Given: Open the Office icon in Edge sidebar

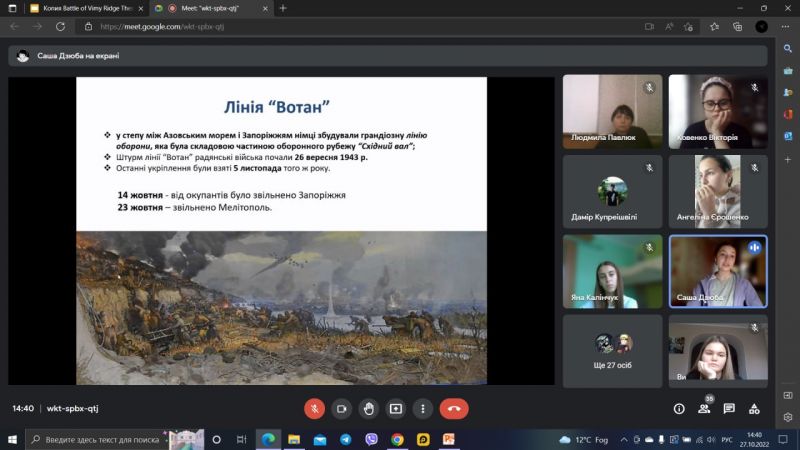Looking at the screenshot, I should 788,114.
